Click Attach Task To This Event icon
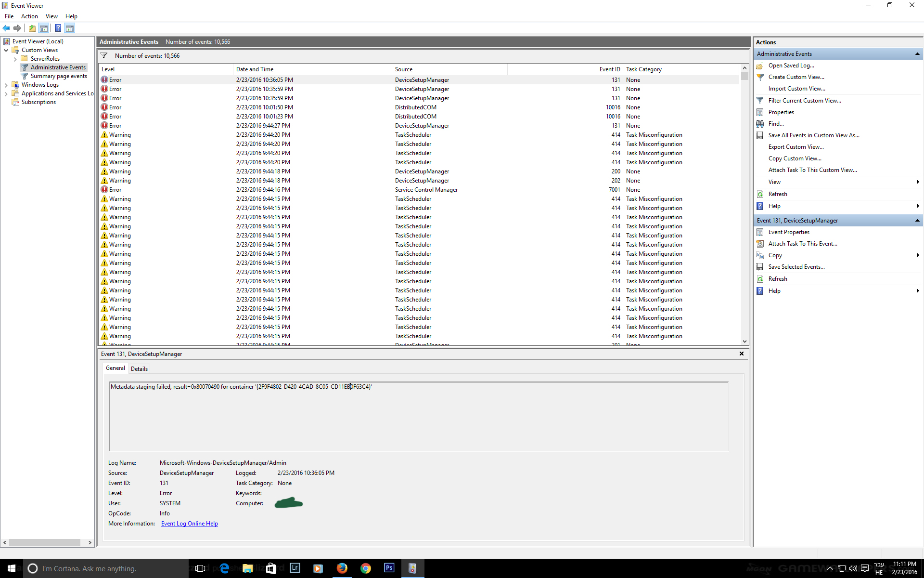Screen dimensions: 924x578 (760, 244)
